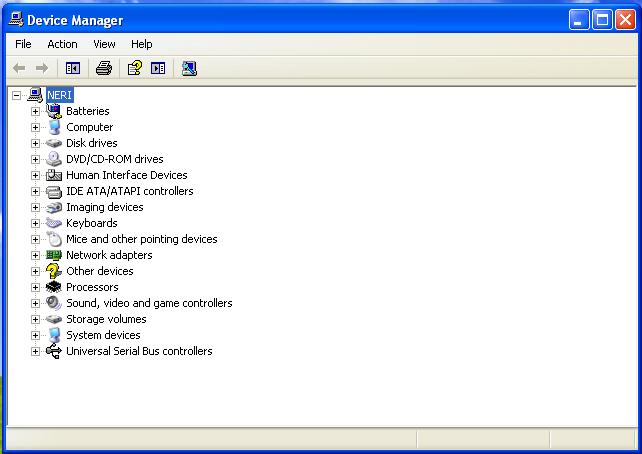Click the Network adapters card icon

(x=54, y=255)
